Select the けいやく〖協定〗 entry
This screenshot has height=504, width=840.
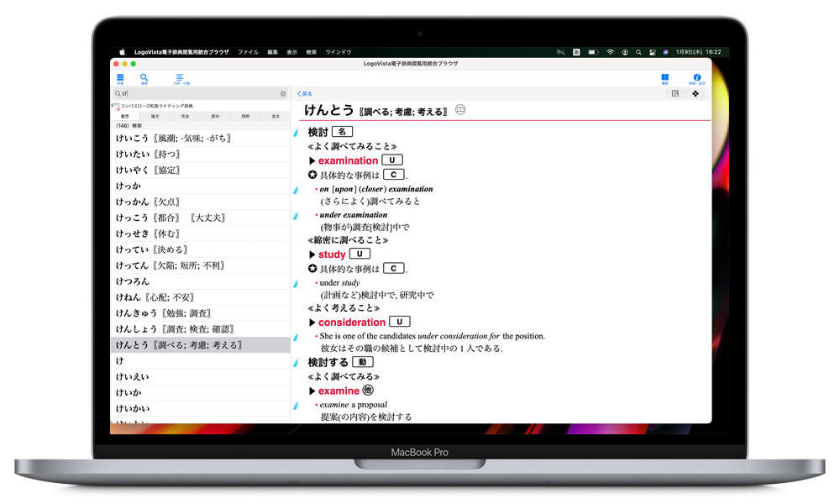pos(201,171)
